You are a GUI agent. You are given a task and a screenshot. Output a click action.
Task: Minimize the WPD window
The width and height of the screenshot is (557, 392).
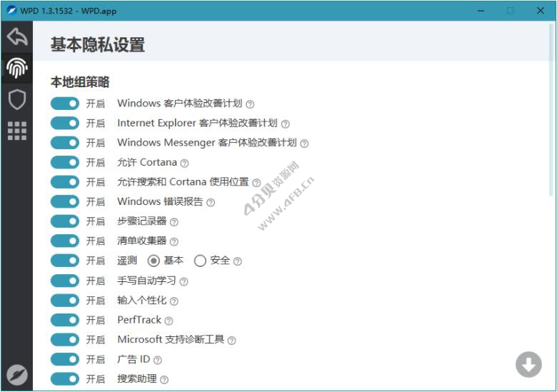(481, 11)
